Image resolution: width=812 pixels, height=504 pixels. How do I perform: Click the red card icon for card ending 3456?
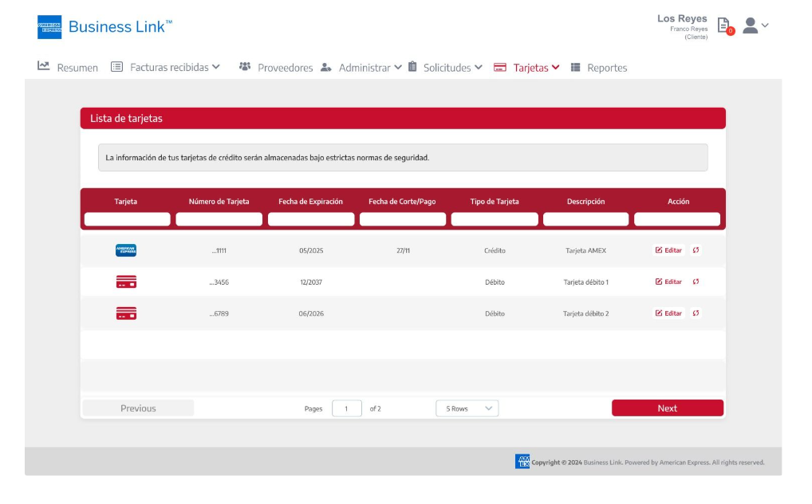126,282
